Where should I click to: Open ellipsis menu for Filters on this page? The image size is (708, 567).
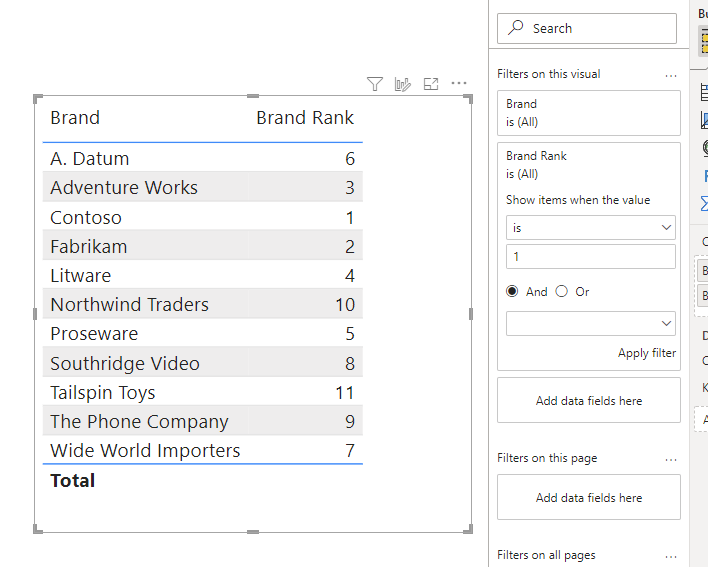671,459
